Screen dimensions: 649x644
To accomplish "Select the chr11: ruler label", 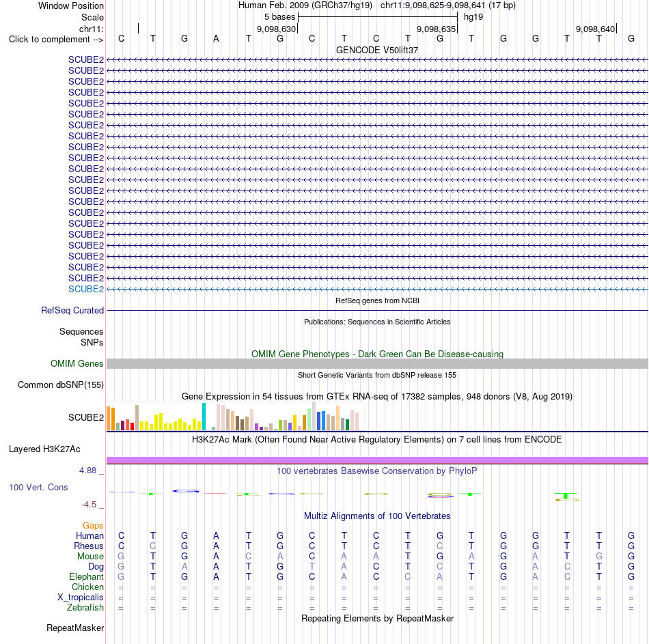I will pyautogui.click(x=92, y=29).
